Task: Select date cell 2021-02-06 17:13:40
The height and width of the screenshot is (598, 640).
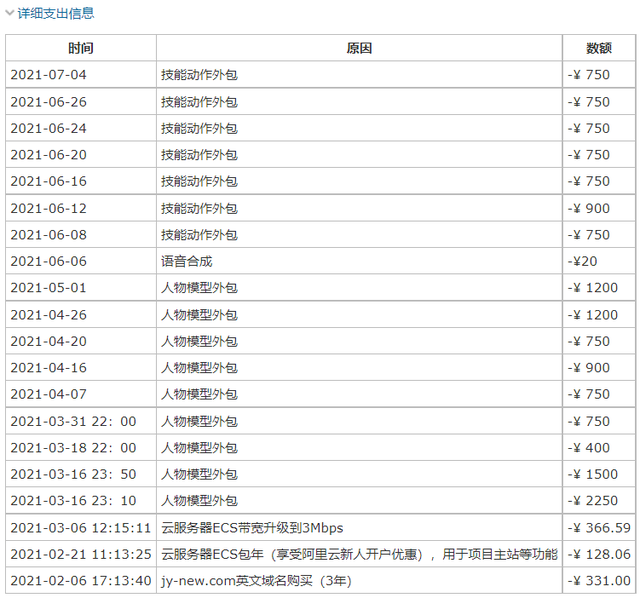Action: (x=81, y=580)
